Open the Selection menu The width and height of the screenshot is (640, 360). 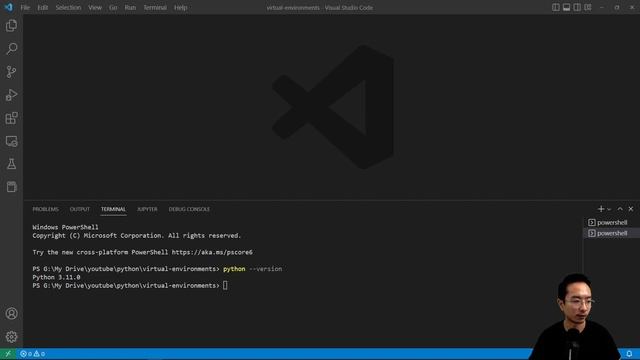(x=68, y=7)
